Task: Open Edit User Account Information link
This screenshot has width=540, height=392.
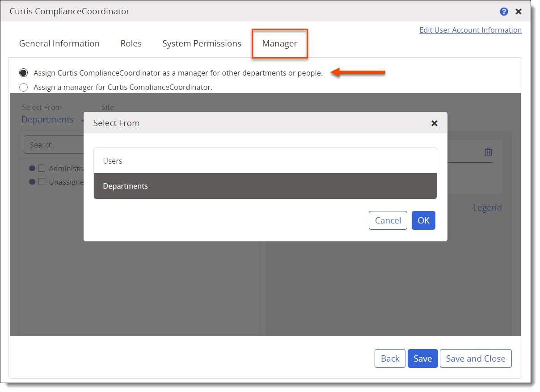Action: (470, 30)
